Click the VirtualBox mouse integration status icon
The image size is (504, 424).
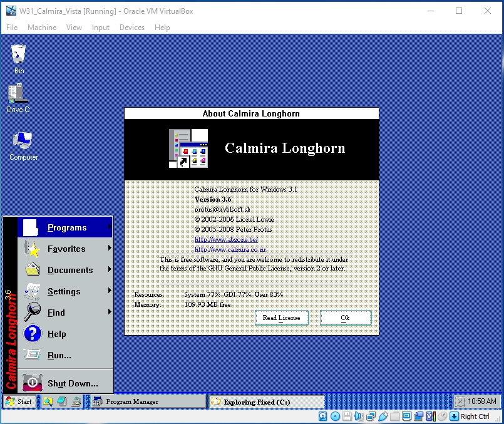point(443,416)
